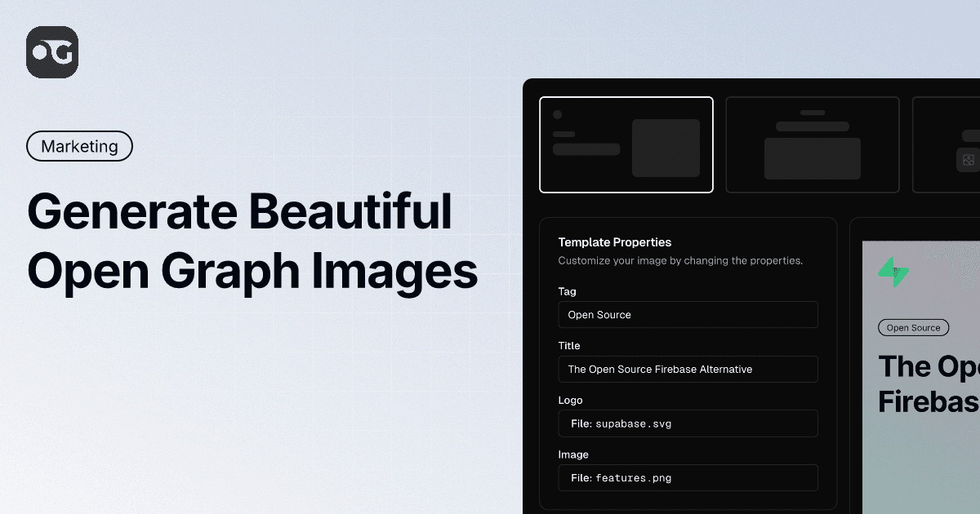Select the second template thumbnail with centered layout
Screen dimensions: 980x514
click(813, 144)
